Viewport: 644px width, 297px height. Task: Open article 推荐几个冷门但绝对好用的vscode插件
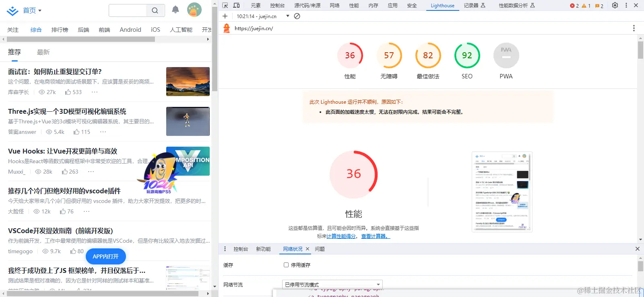64,191
